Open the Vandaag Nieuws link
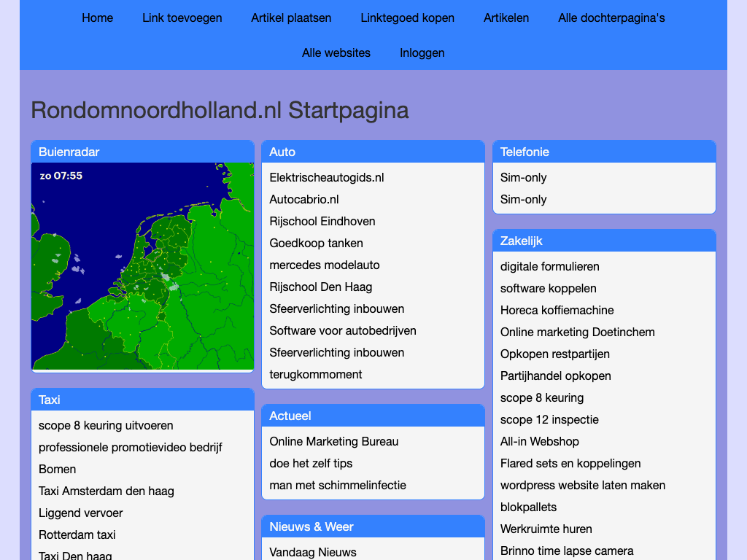This screenshot has width=747, height=560. (313, 552)
